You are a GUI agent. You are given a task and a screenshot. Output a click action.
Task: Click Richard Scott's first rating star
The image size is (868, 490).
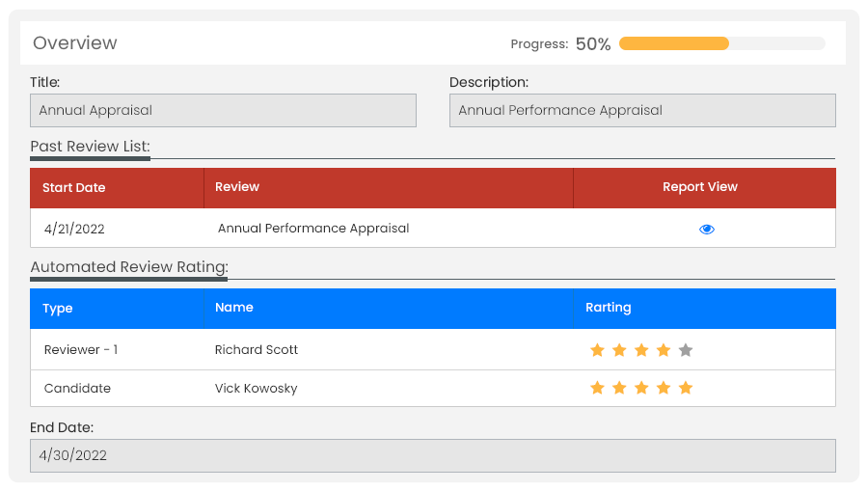click(x=597, y=350)
